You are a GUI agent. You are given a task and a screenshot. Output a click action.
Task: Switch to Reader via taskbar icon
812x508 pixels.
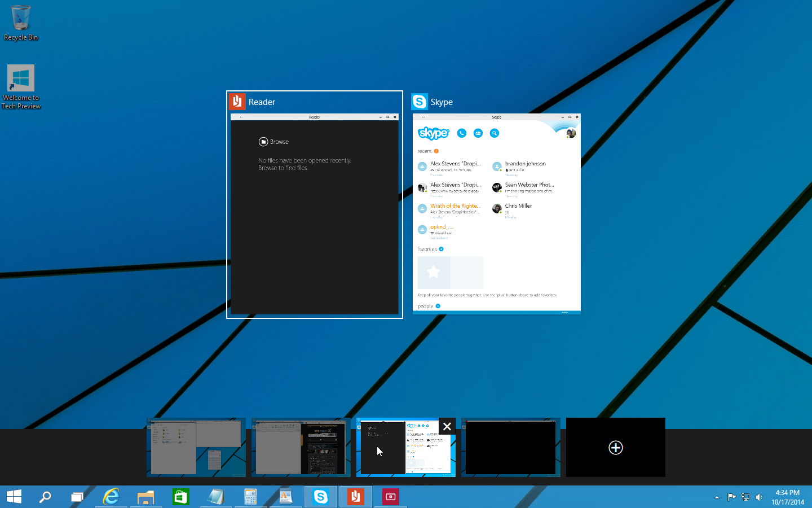click(355, 497)
